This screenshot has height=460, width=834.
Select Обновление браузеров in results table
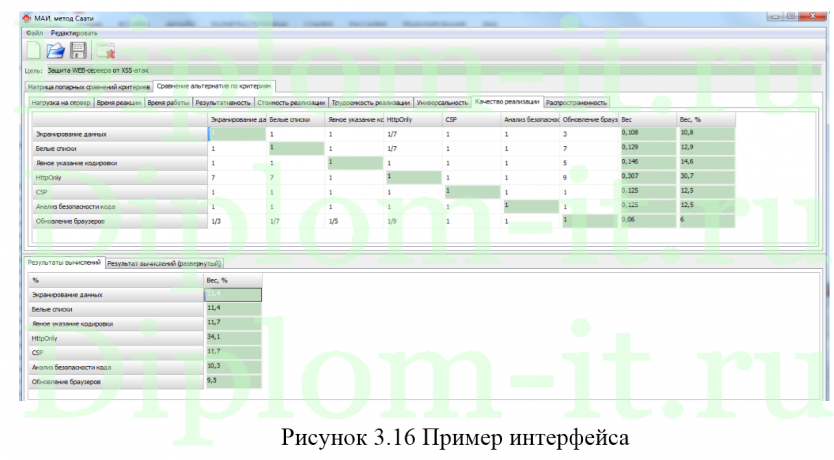pos(116,382)
